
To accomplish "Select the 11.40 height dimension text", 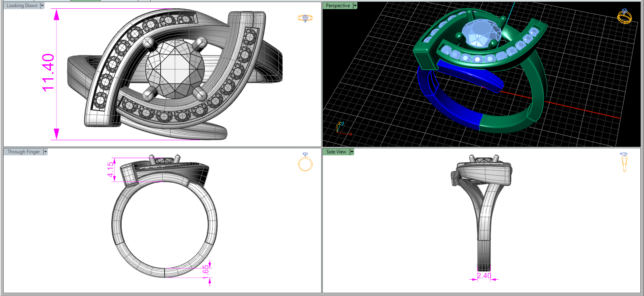I will 48,73.
